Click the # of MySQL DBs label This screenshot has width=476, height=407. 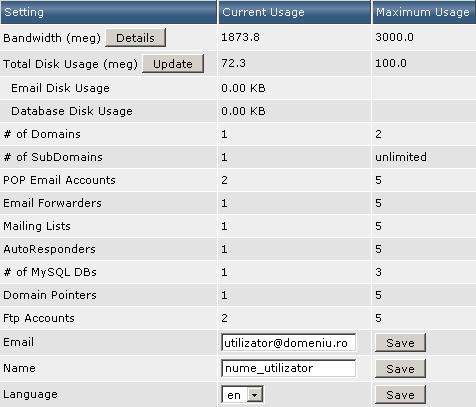(x=50, y=272)
